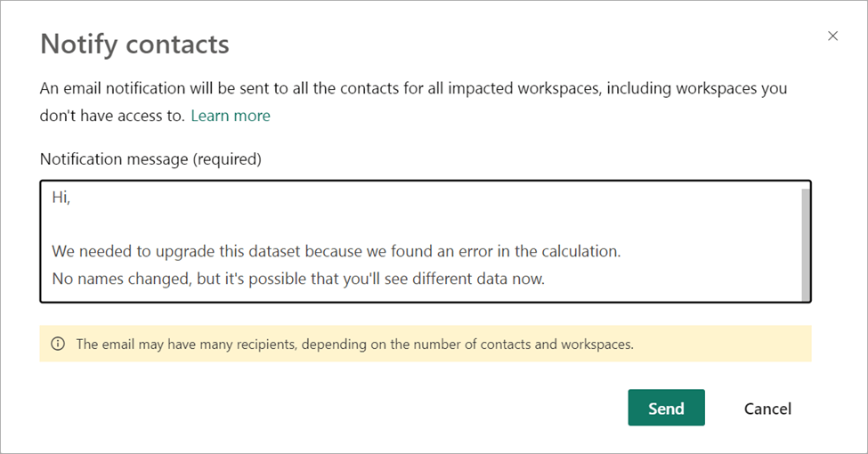Screen dimensions: 868x454
Task: Place cursor at the end of "different data now."
Action: [545, 279]
